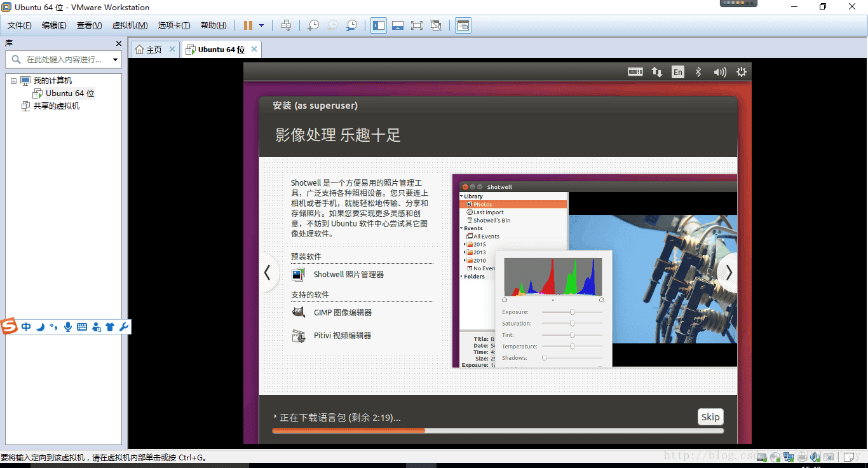
Task: Go to the previous installer slide
Action: tap(268, 273)
